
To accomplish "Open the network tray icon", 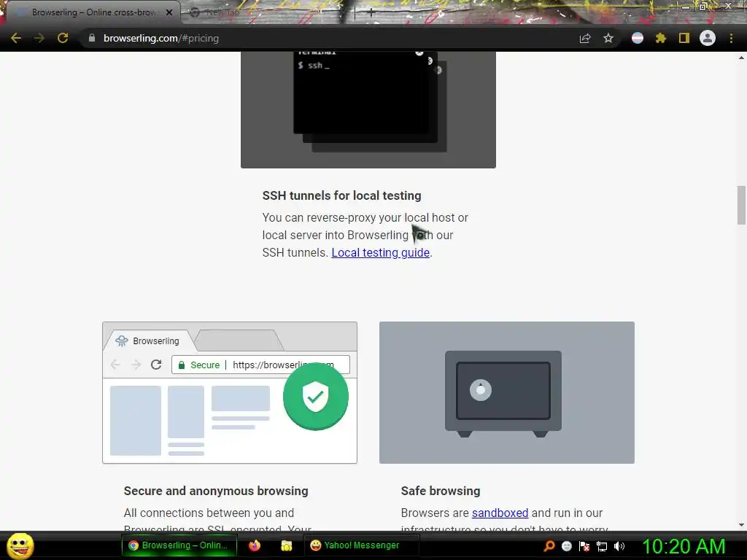I will tap(602, 546).
